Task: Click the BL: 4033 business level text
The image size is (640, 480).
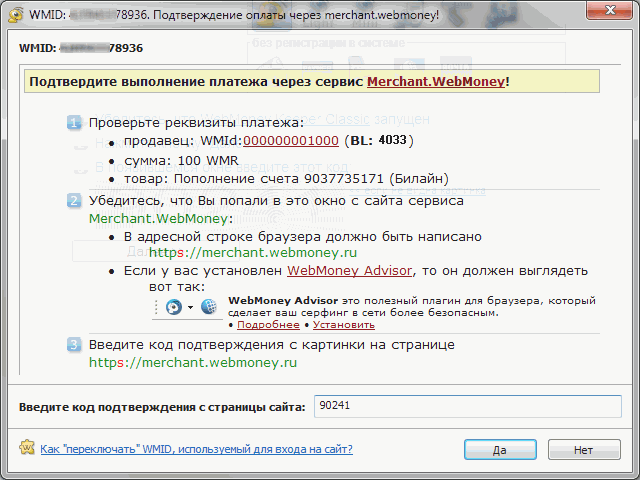Action: tap(378, 140)
